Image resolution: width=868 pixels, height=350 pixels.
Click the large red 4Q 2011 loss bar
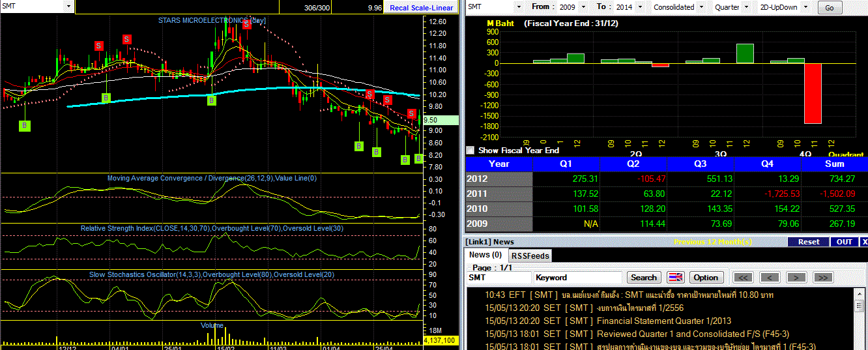pyautogui.click(x=813, y=93)
